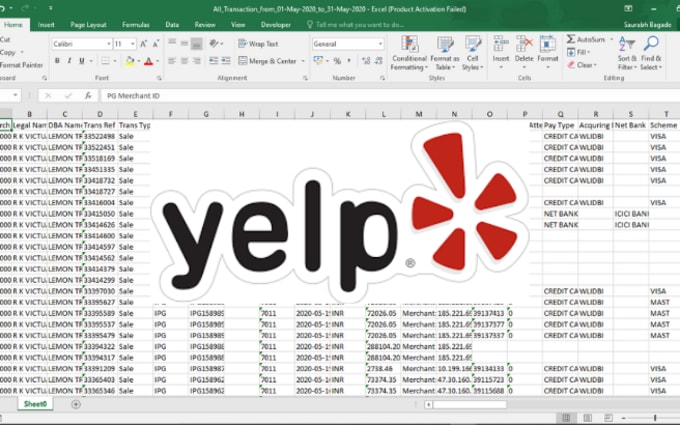Open the Number Format General dropdown
Image resolution: width=680 pixels, height=425 pixels.
[x=380, y=44]
